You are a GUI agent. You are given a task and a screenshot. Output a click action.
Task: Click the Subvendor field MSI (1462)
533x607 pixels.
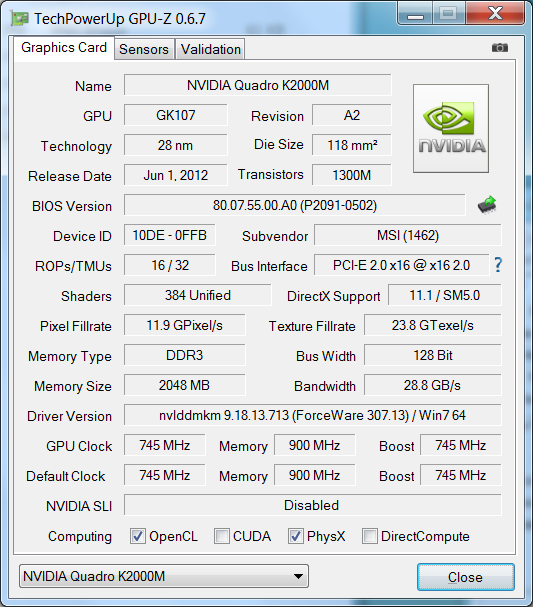(408, 235)
